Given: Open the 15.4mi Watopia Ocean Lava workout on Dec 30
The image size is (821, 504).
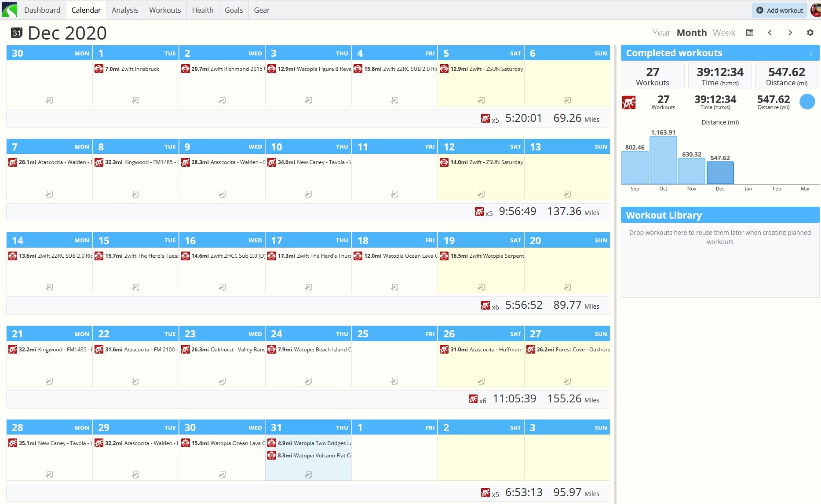Looking at the screenshot, I should click(x=222, y=443).
